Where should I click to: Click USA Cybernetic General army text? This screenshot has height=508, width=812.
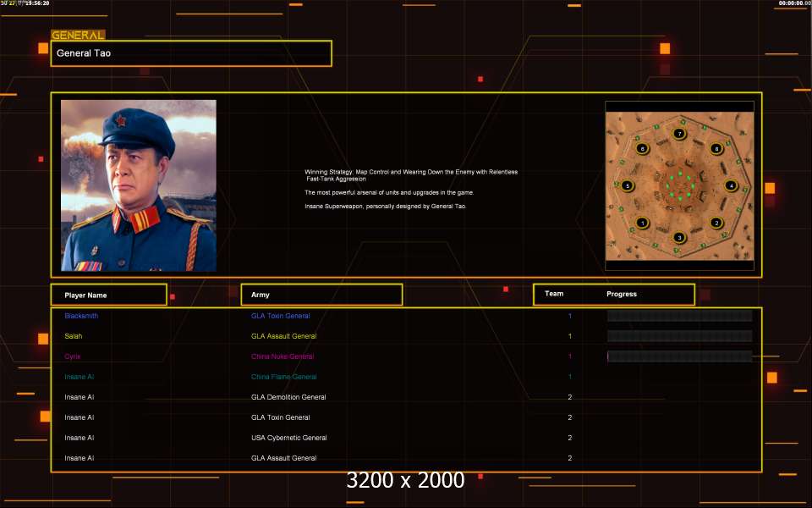click(289, 438)
